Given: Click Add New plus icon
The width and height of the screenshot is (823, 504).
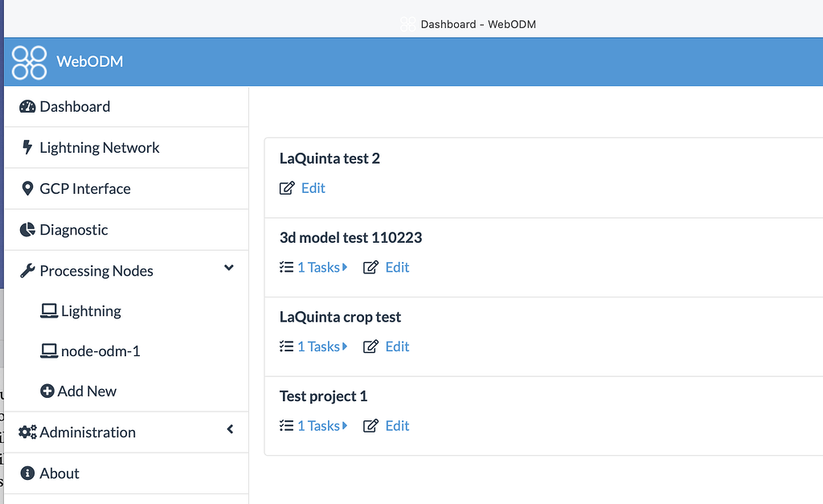Looking at the screenshot, I should pyautogui.click(x=47, y=391).
